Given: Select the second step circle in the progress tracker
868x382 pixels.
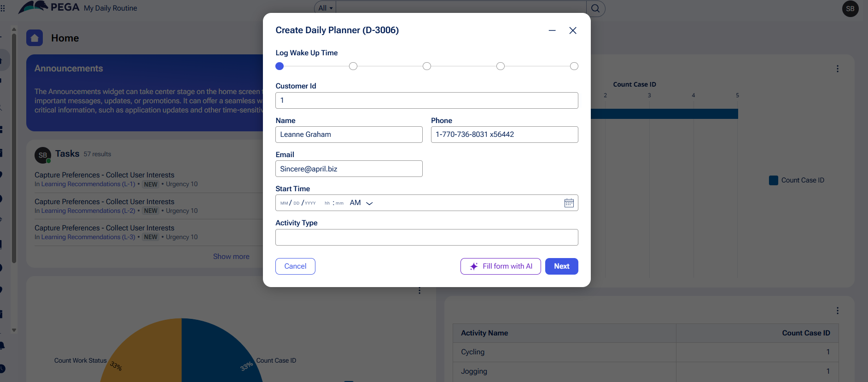Looking at the screenshot, I should (353, 66).
